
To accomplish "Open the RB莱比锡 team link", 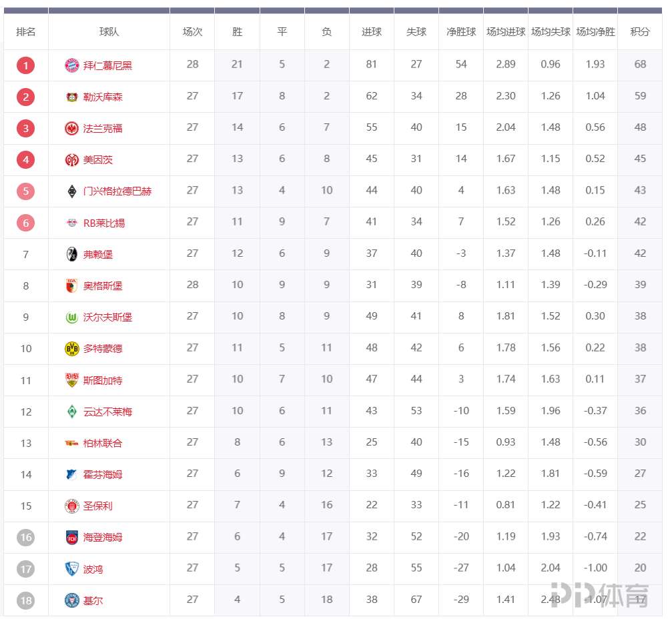I will pos(104,223).
